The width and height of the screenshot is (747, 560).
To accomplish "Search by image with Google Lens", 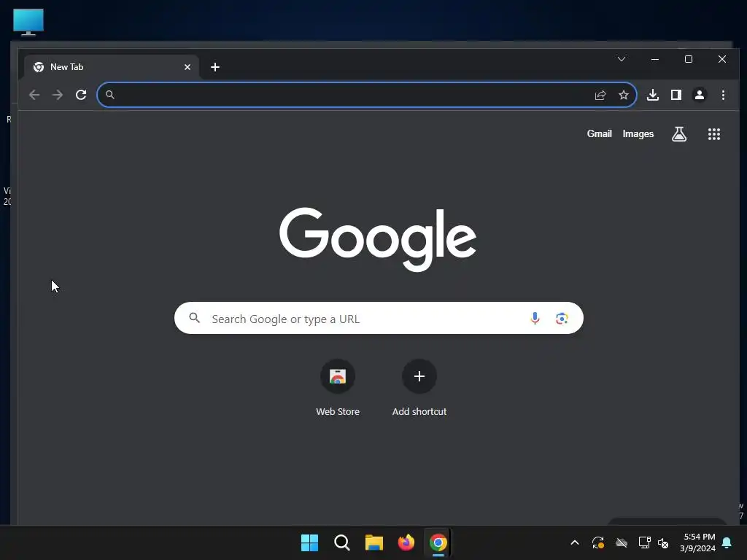I will (x=562, y=318).
